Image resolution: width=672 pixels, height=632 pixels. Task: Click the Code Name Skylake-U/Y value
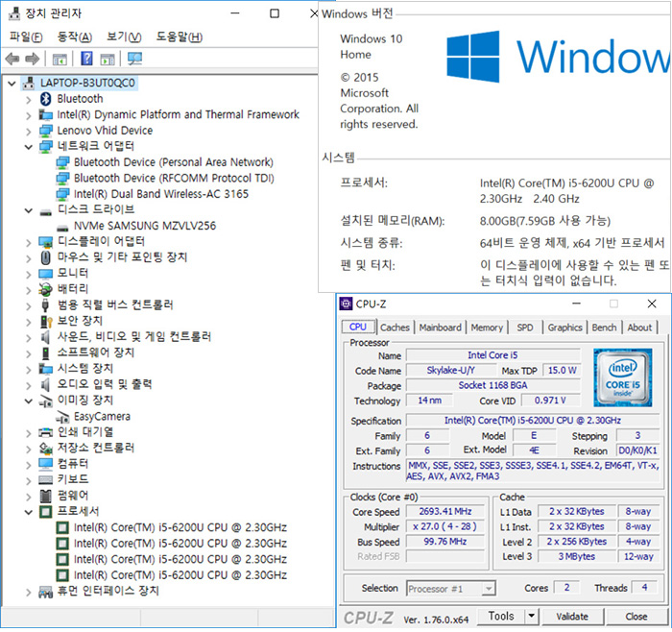(451, 371)
